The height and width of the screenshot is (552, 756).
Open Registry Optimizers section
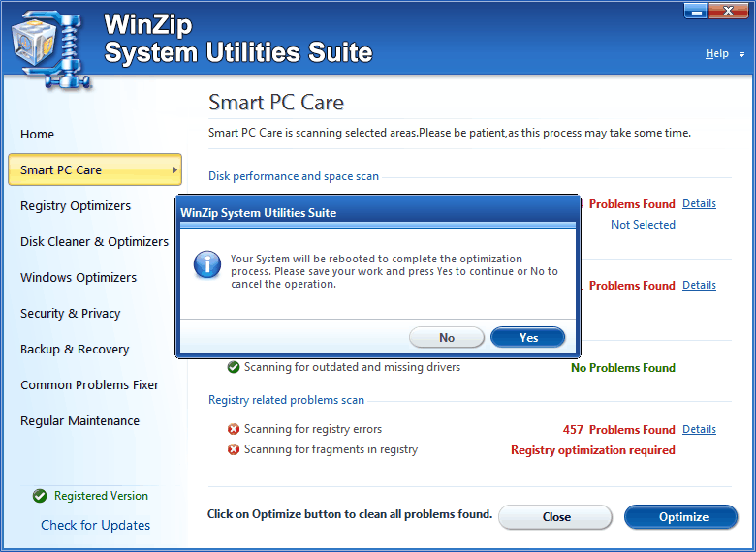(x=76, y=205)
